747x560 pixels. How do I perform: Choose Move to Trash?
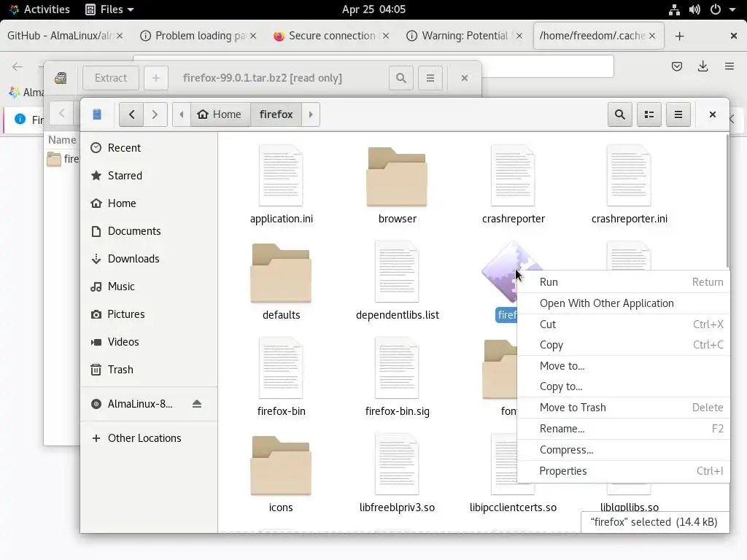coord(623,408)
